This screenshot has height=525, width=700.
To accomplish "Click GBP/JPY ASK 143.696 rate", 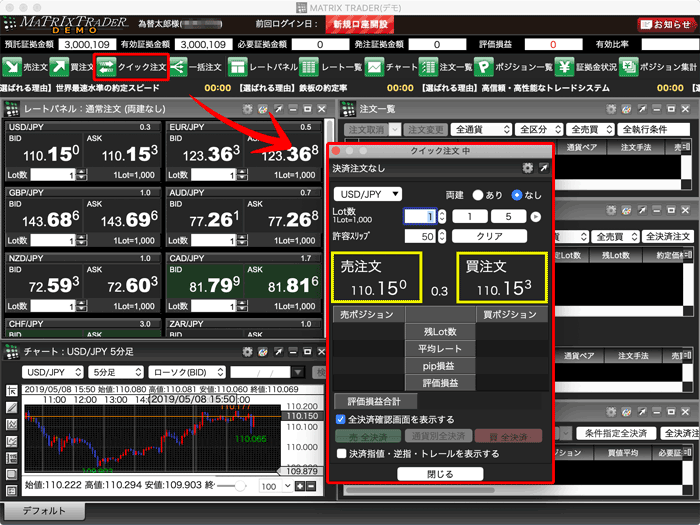I will pos(123,216).
